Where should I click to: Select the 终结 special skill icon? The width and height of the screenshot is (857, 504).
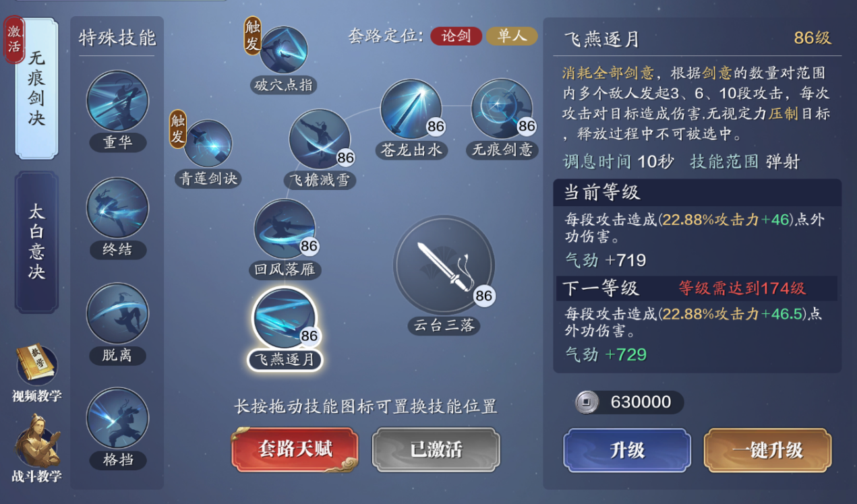(x=117, y=208)
